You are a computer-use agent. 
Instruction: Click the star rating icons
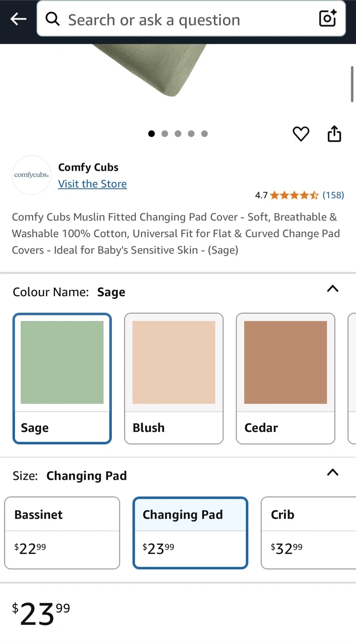coord(294,195)
